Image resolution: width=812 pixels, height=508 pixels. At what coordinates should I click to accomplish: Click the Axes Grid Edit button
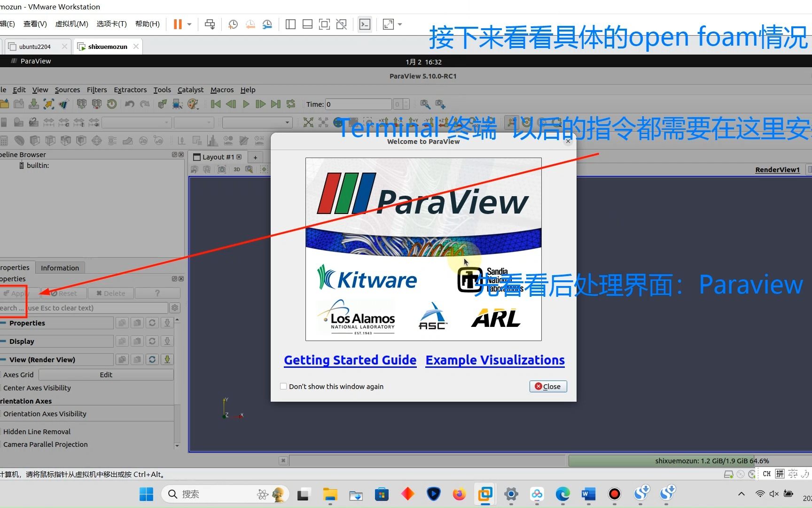click(106, 374)
